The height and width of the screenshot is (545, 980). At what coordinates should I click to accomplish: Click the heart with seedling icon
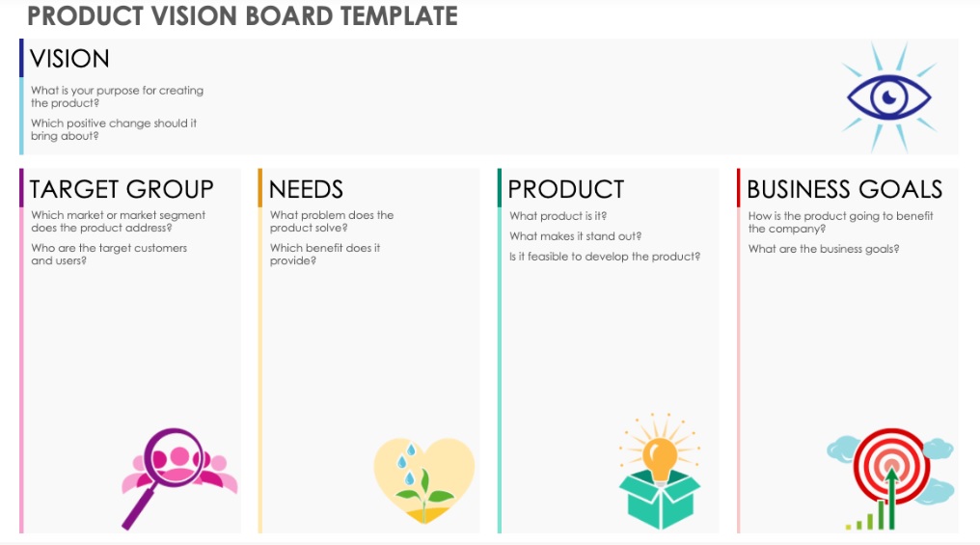(423, 480)
